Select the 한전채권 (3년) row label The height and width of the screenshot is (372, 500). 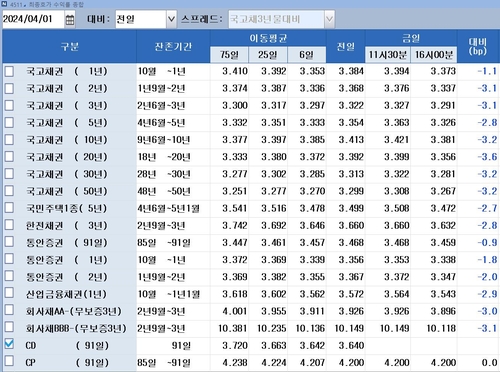pyautogui.click(x=67, y=225)
